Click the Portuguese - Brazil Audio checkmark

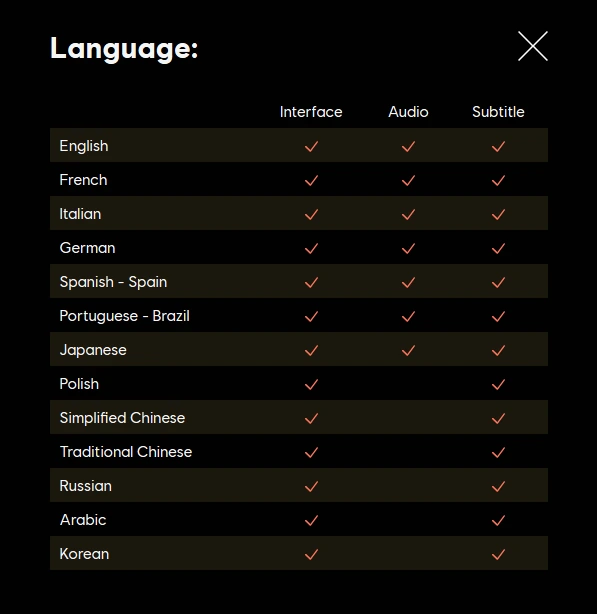click(408, 316)
